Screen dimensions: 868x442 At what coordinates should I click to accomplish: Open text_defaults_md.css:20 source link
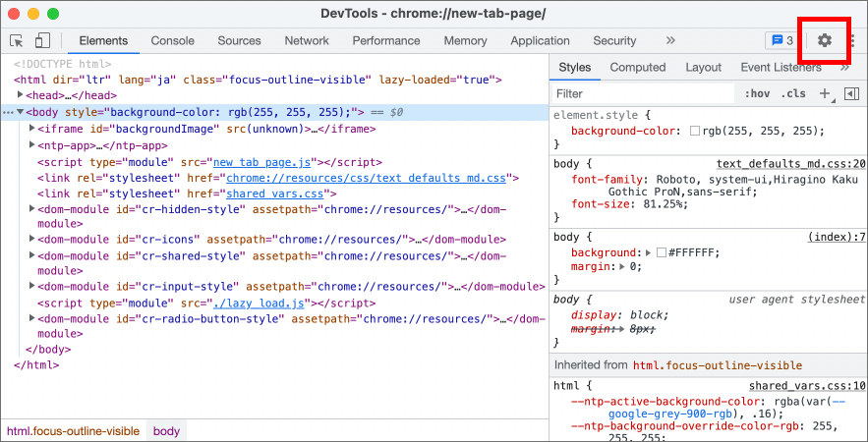point(790,164)
